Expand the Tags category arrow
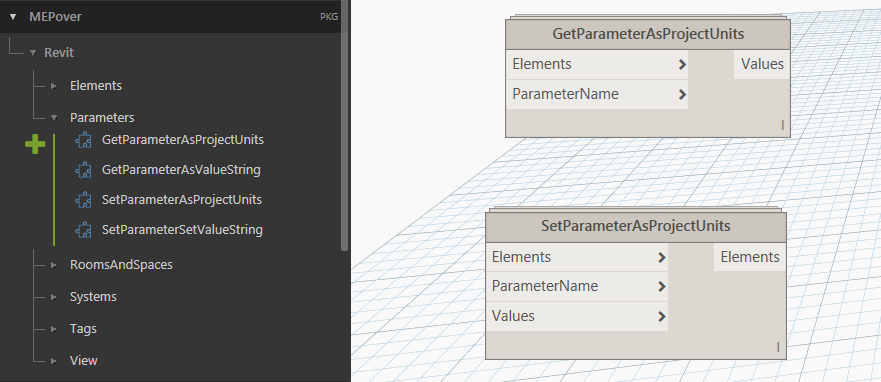Viewport: 881px width, 382px height. [54, 329]
